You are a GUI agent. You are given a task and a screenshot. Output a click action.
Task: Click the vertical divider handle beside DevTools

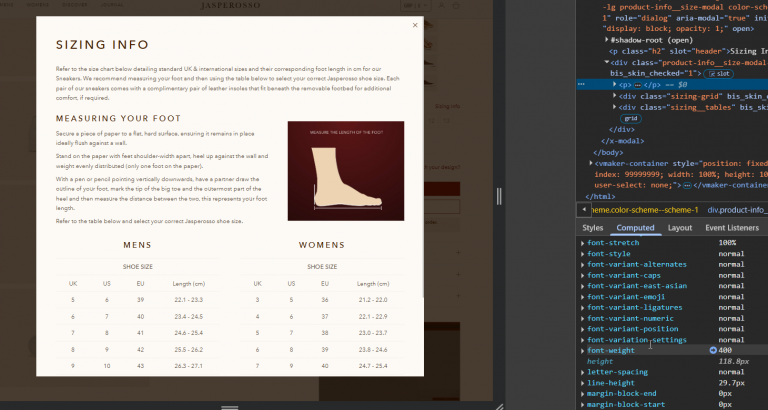(499, 196)
